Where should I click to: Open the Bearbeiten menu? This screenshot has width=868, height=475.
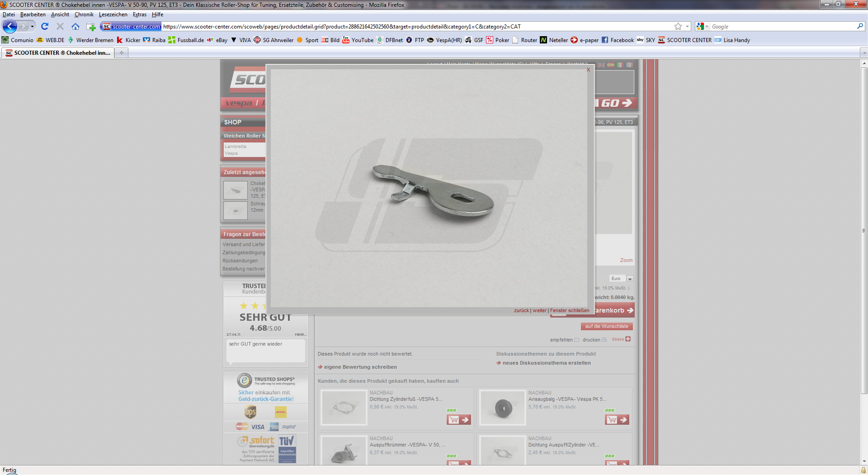coord(33,14)
